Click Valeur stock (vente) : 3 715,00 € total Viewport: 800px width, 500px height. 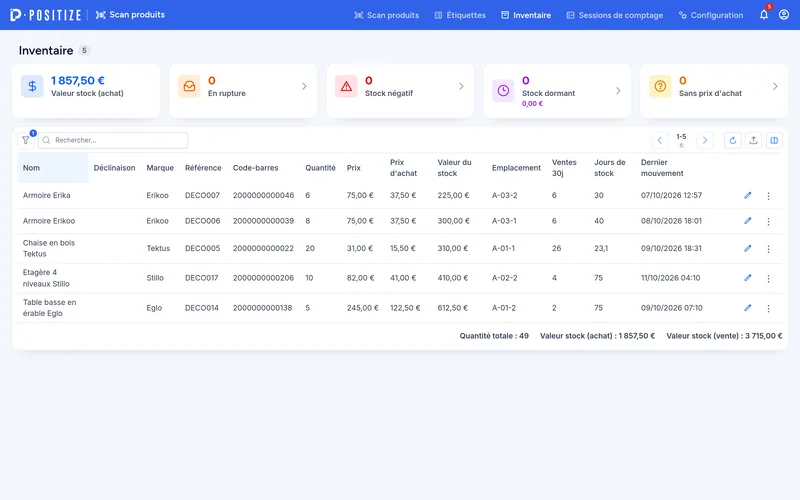724,336
